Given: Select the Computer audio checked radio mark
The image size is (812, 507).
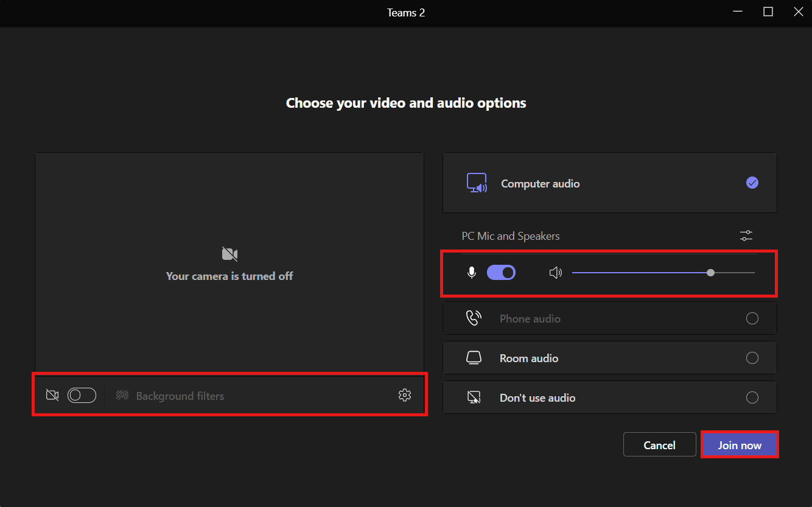Looking at the screenshot, I should click(x=752, y=183).
